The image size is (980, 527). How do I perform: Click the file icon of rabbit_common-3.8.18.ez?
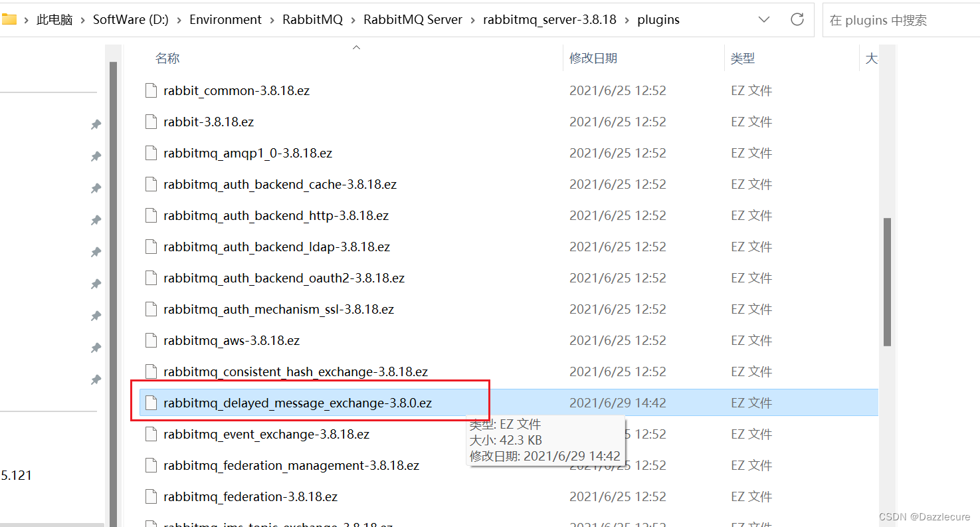click(151, 90)
